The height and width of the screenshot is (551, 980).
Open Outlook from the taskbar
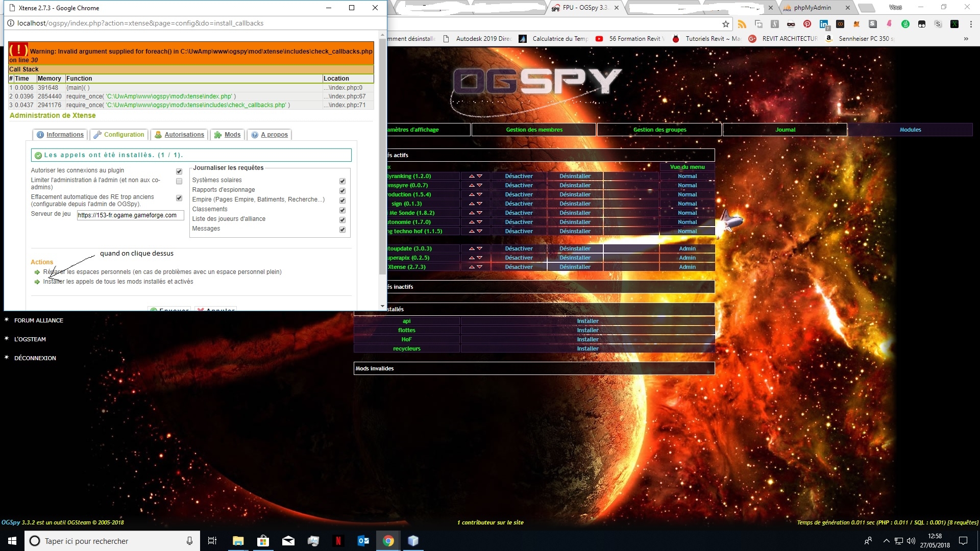click(363, 541)
